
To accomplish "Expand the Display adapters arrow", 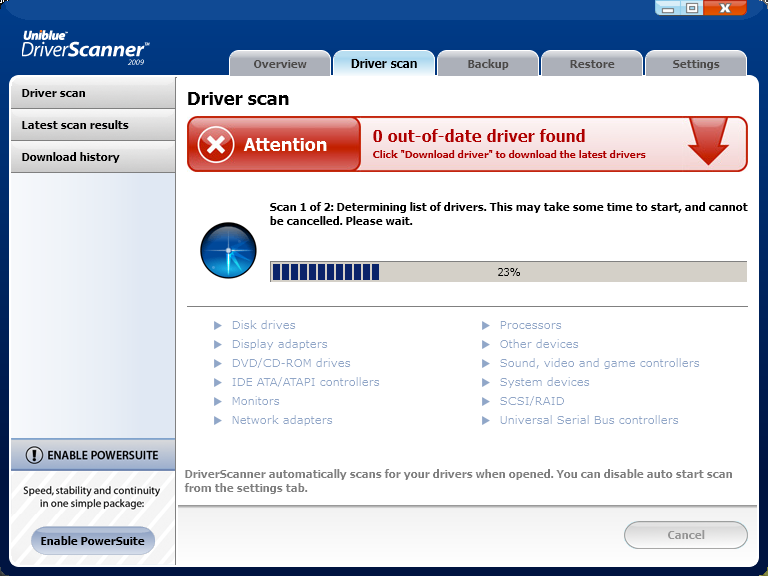I will tap(217, 344).
